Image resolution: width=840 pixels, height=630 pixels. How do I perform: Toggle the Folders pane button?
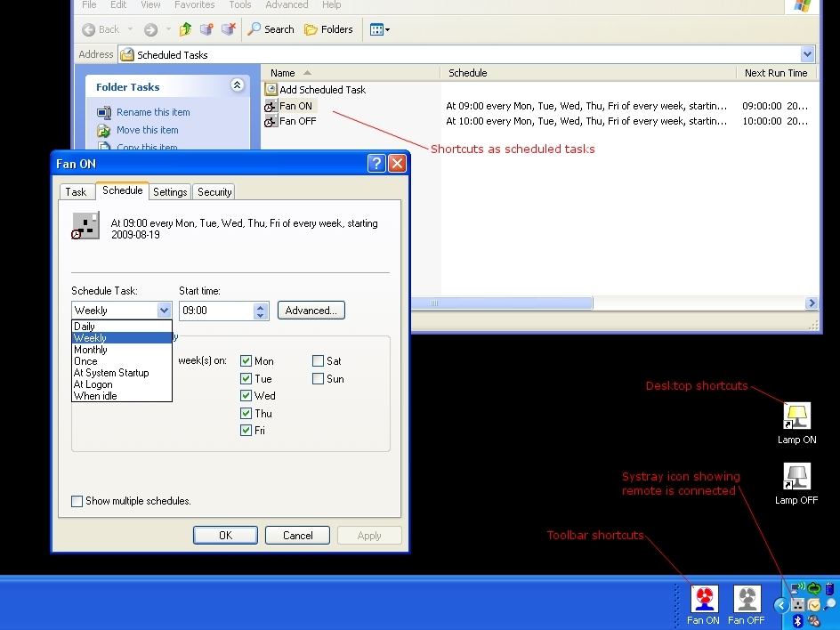[328, 29]
